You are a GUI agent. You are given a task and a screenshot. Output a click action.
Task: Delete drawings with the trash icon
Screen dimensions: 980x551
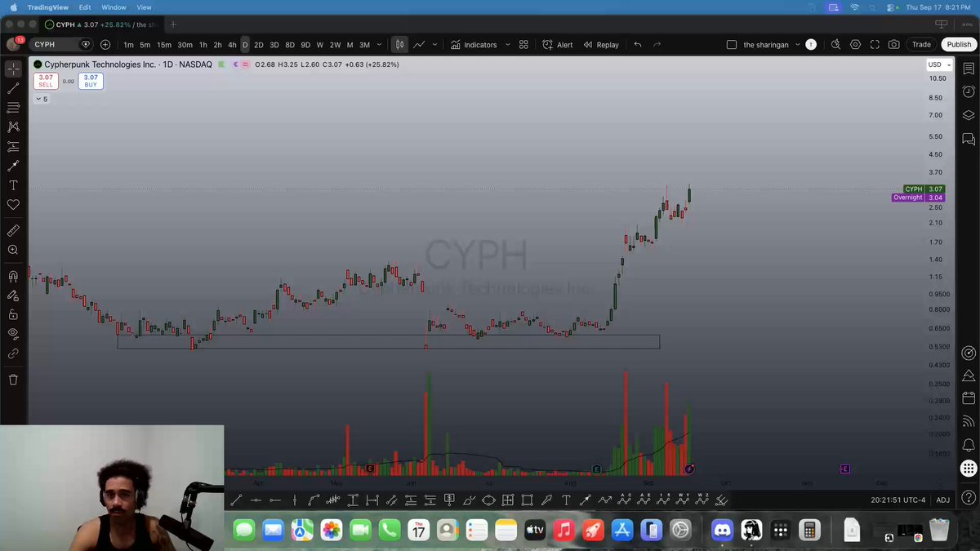(x=13, y=380)
